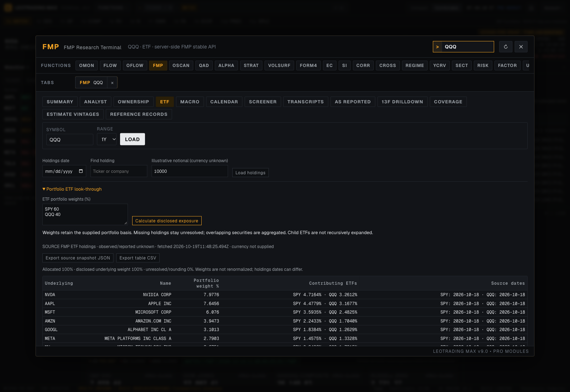Select the VOLSURF function
Screen dimensions: 570x392
click(x=279, y=66)
